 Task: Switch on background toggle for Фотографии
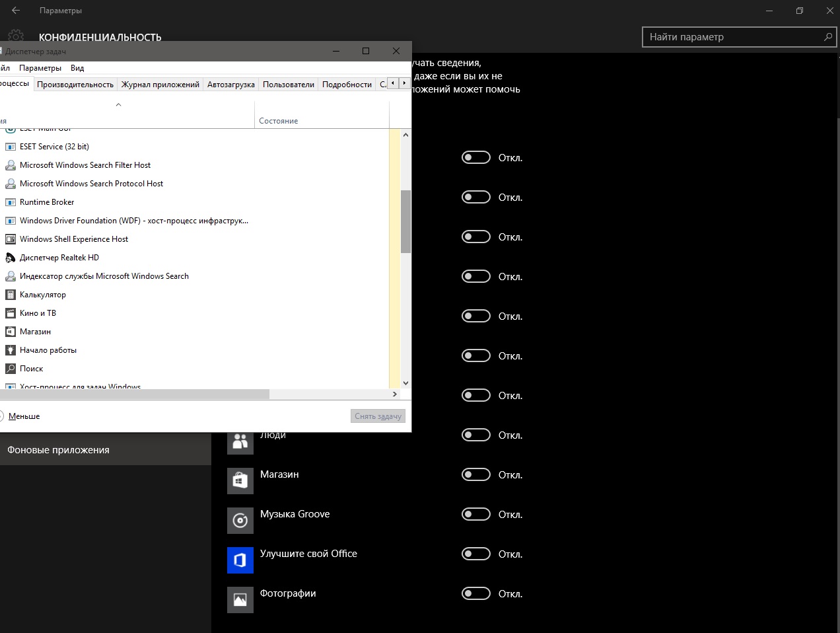(476, 593)
